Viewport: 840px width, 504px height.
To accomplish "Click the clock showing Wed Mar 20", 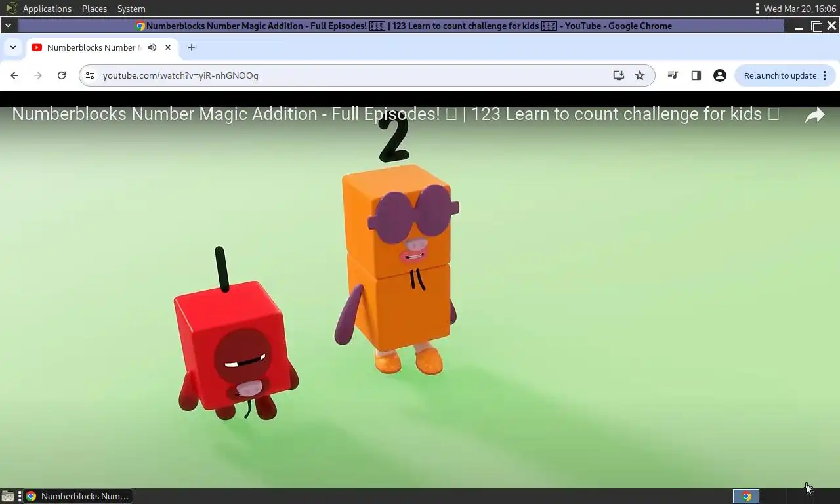I will click(x=800, y=9).
